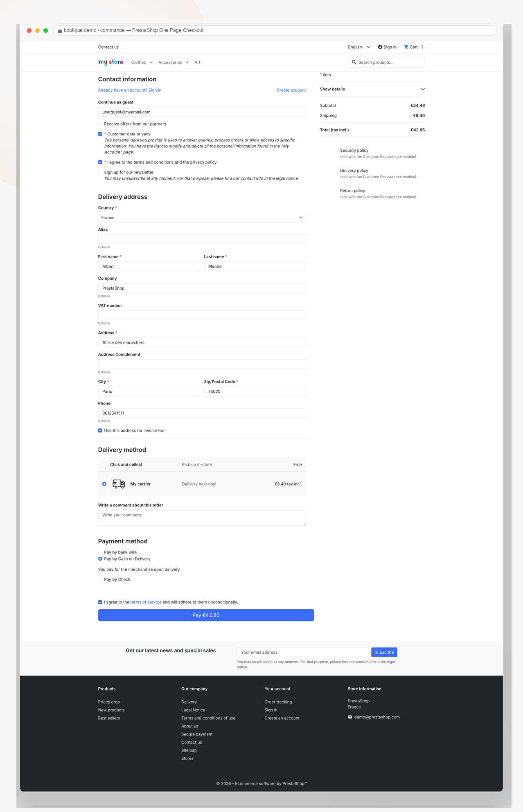Click the Create account link
523x812 pixels.
point(291,90)
